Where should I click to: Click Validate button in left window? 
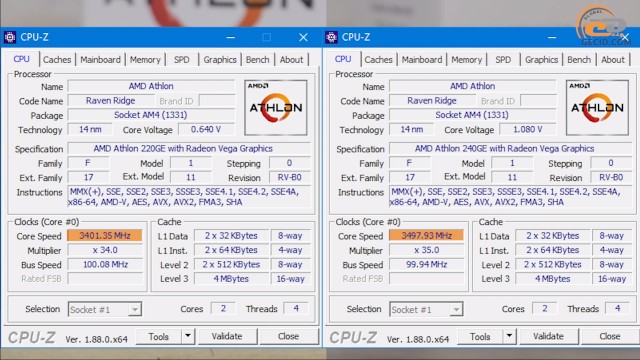[227, 336]
